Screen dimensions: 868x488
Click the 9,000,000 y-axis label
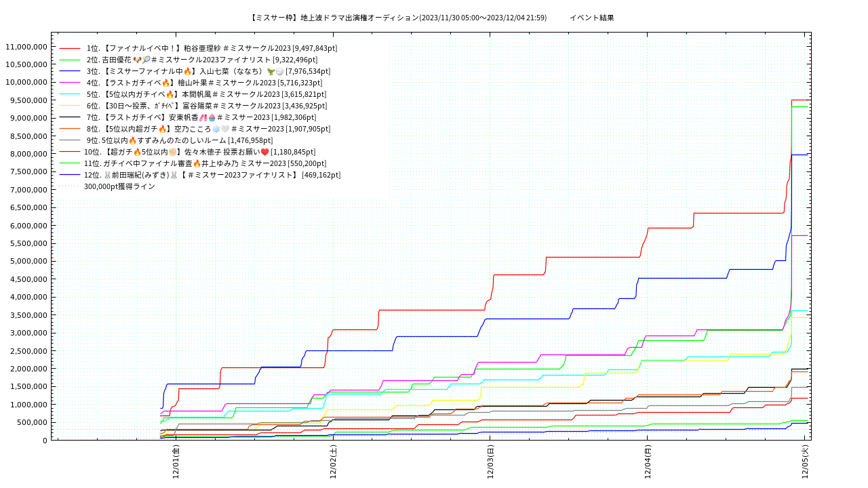pos(28,118)
